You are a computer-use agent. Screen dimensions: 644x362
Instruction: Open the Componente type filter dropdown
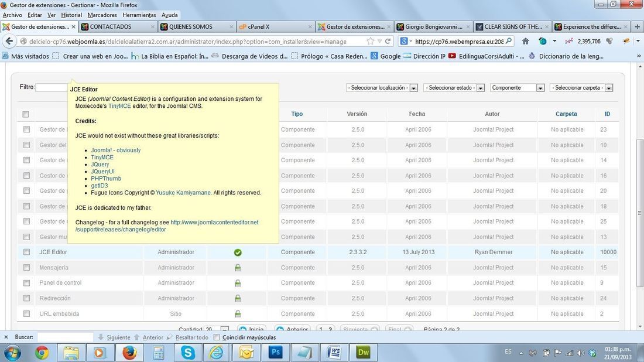coord(518,87)
